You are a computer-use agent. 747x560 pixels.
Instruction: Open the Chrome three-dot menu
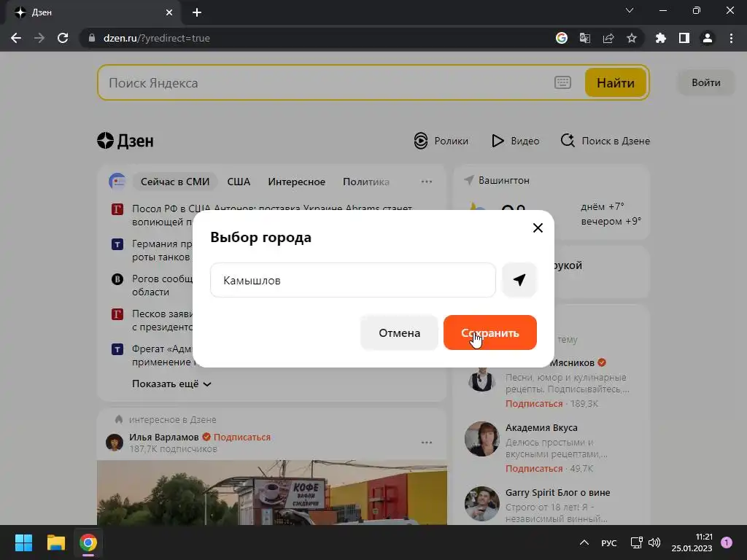tap(731, 38)
